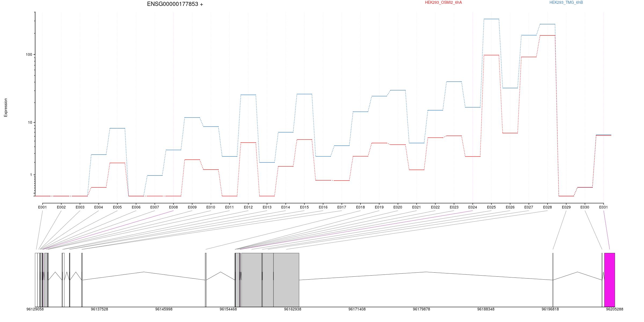
Task: Click exon label E008
Action: click(x=173, y=207)
